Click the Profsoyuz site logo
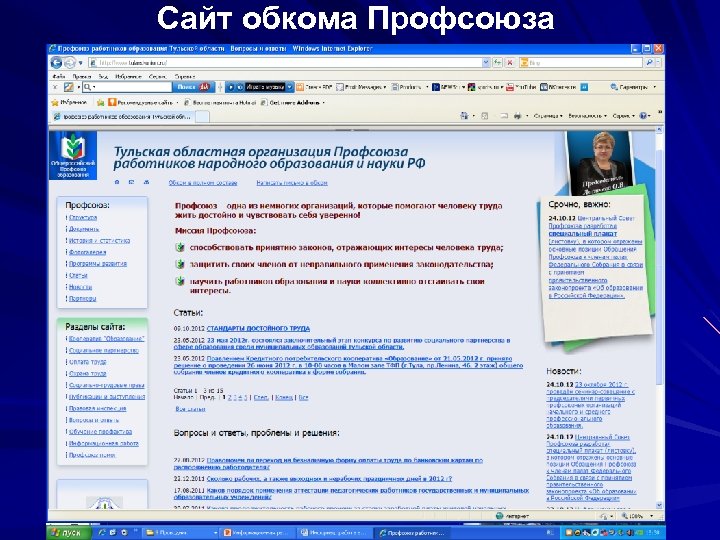 pos(73,156)
